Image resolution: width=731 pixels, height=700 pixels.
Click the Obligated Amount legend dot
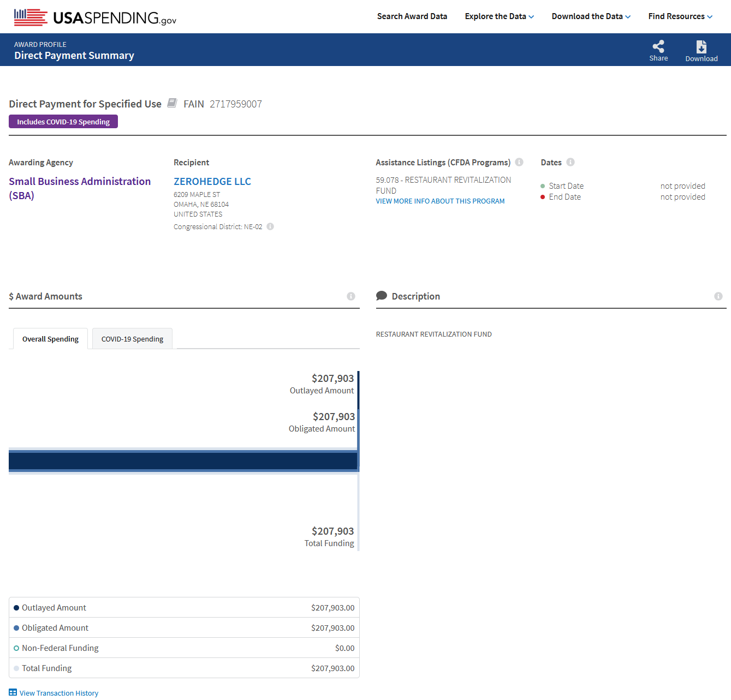pyautogui.click(x=16, y=628)
